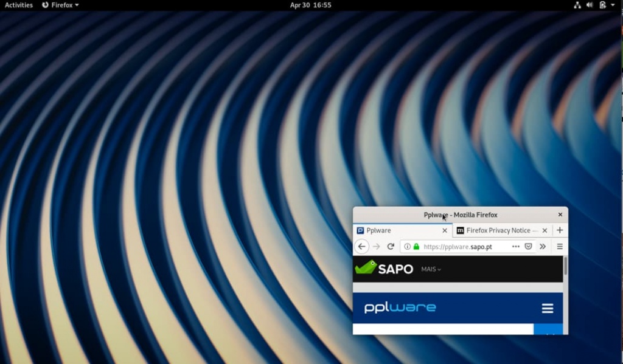Screen dimensions: 623x364
Task: Open page actions three-dot menu in the address bar
Action: click(516, 247)
